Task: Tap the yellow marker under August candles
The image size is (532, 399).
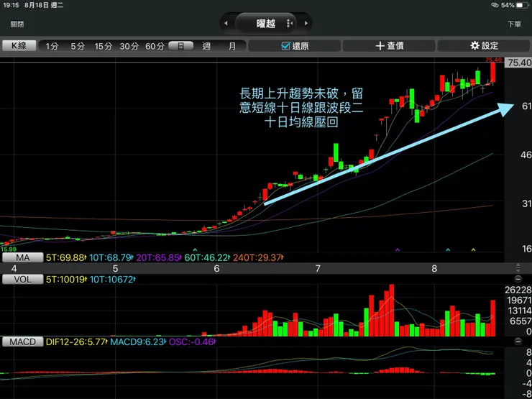Action: [x=473, y=249]
